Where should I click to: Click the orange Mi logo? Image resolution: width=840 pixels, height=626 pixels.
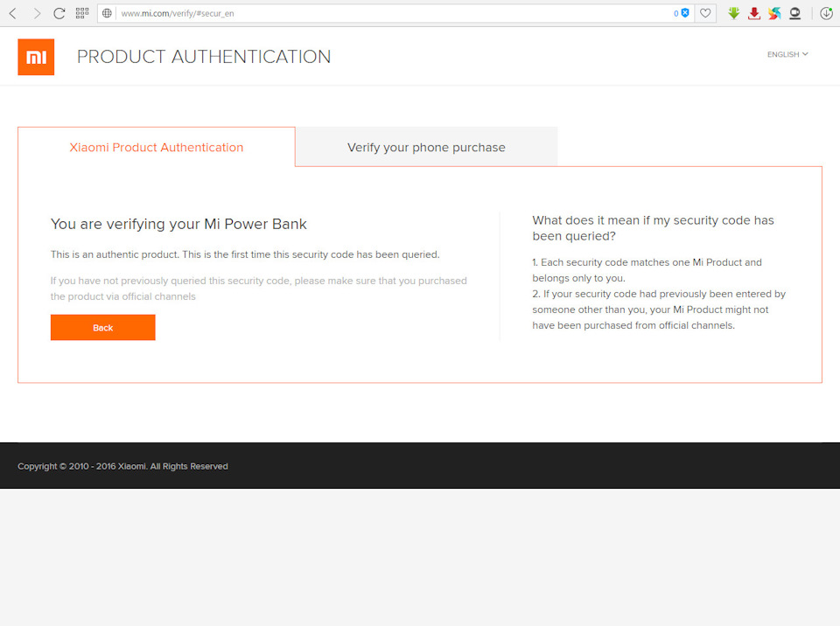(36, 57)
